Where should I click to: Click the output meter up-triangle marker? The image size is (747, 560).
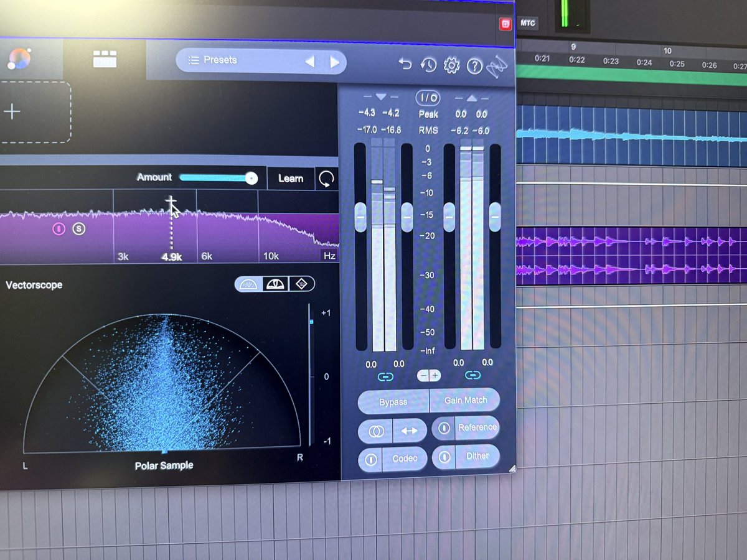coord(472,98)
